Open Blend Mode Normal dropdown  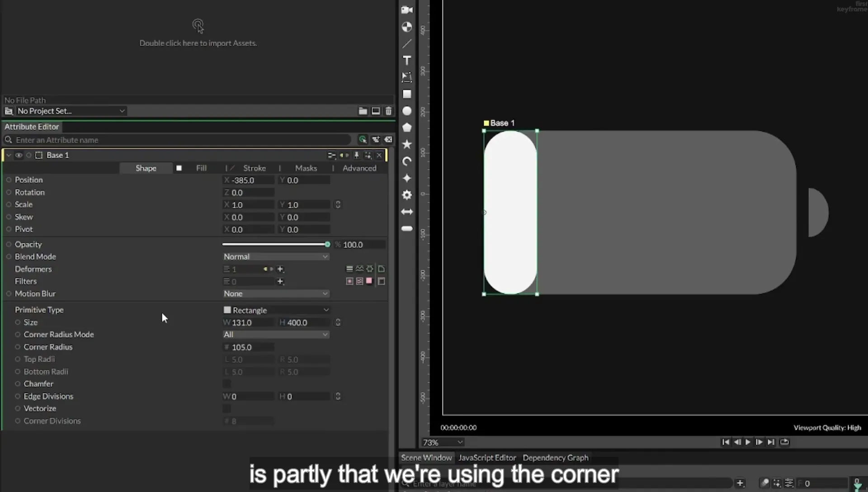pos(276,256)
